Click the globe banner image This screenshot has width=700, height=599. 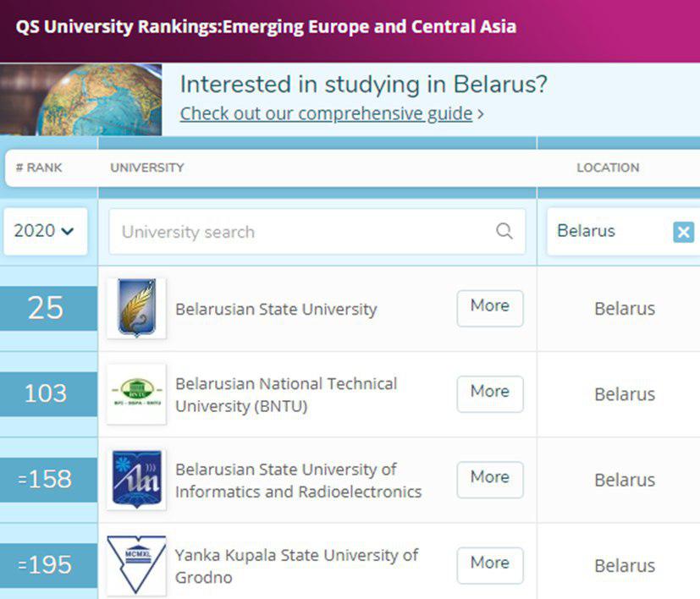pyautogui.click(x=80, y=99)
